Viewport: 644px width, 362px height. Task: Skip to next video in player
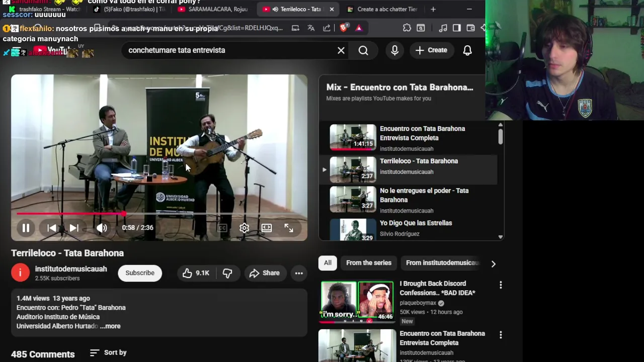click(x=74, y=228)
